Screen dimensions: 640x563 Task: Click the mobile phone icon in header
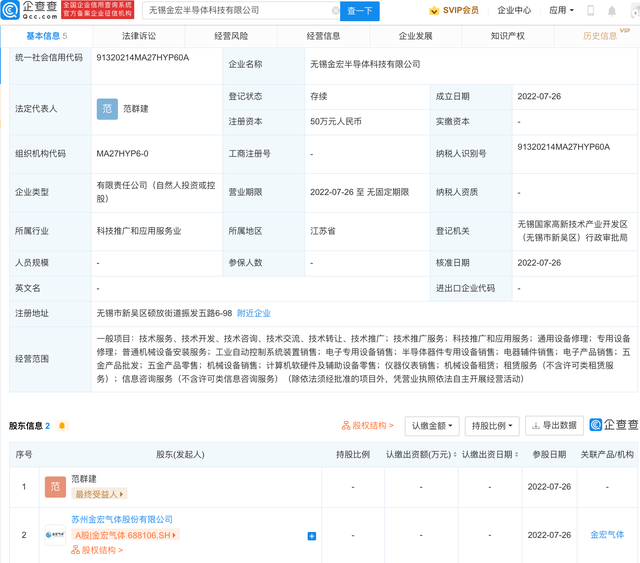[590, 11]
